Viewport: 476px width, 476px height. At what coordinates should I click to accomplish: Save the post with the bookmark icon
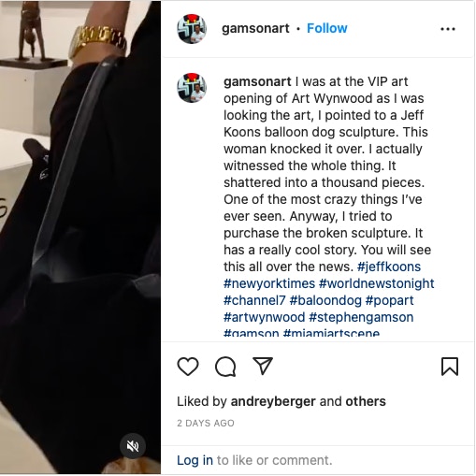tap(450, 367)
